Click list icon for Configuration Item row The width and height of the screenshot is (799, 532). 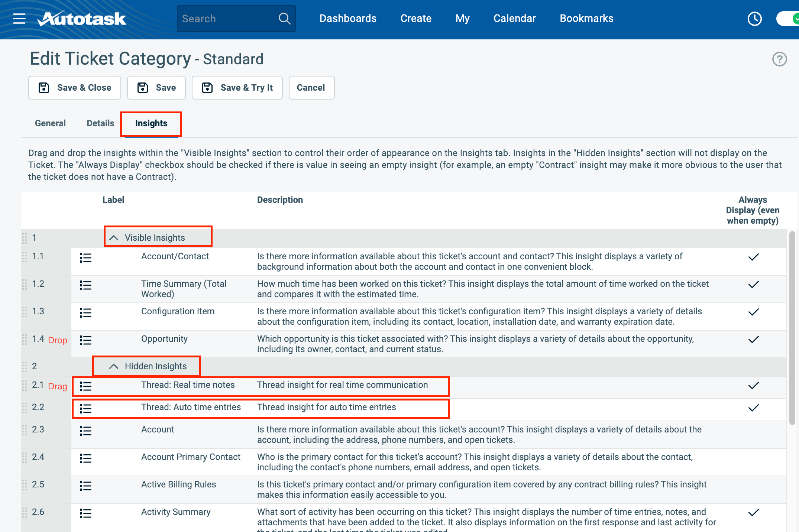pyautogui.click(x=85, y=313)
